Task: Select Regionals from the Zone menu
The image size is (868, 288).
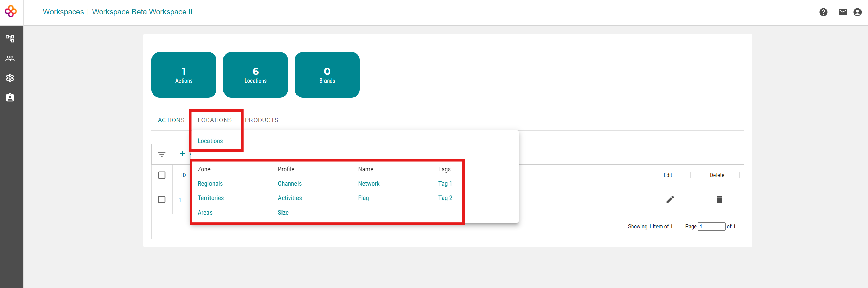Action: 210,184
